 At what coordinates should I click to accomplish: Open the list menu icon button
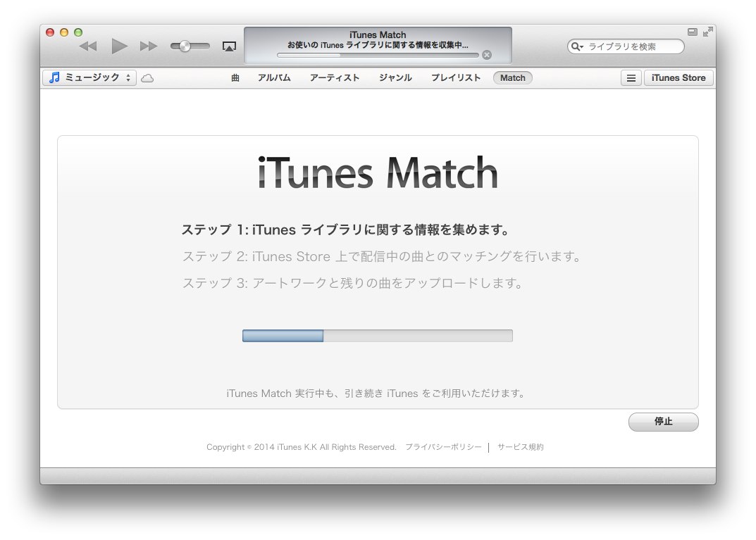631,78
